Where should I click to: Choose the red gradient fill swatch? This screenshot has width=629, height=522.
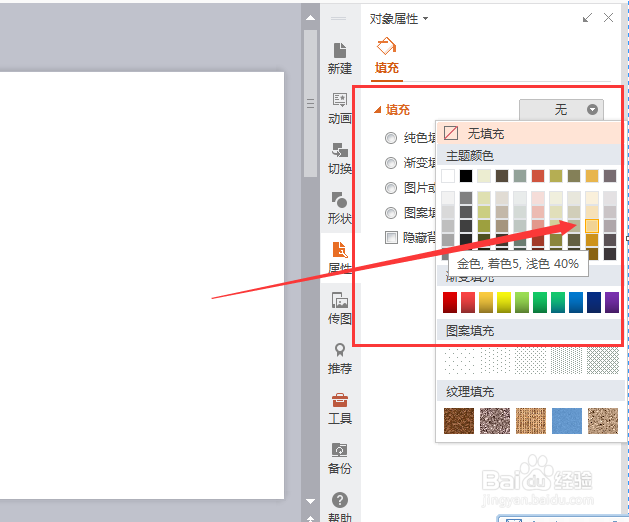click(450, 302)
